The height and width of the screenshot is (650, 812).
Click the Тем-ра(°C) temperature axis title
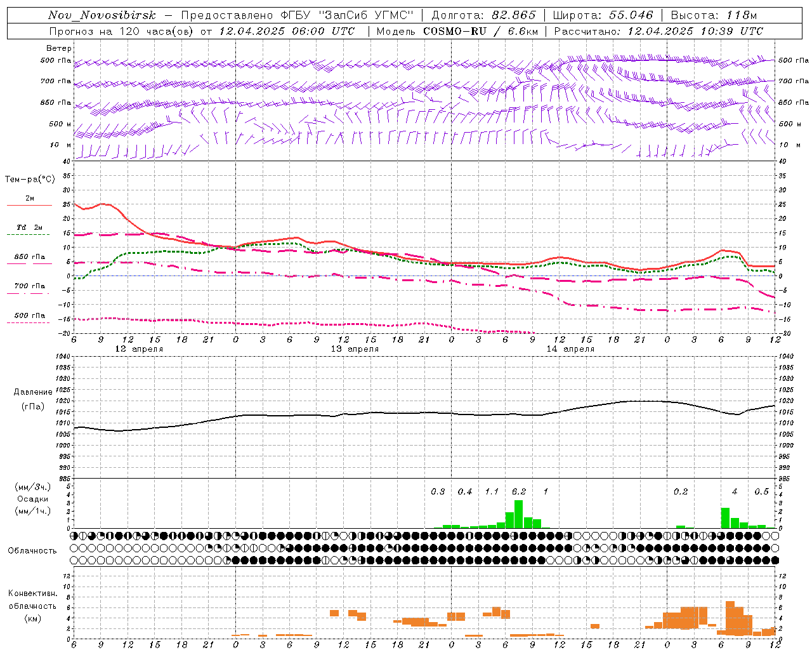pos(30,180)
